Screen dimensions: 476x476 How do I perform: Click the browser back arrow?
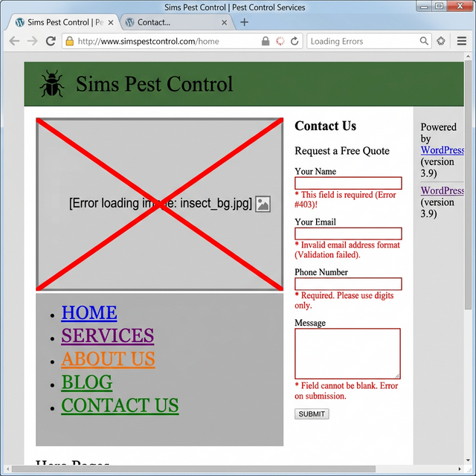tap(14, 41)
